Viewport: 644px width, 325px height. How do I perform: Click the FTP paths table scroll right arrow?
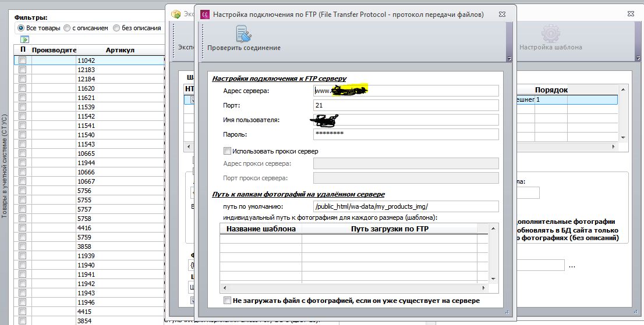(x=483, y=288)
